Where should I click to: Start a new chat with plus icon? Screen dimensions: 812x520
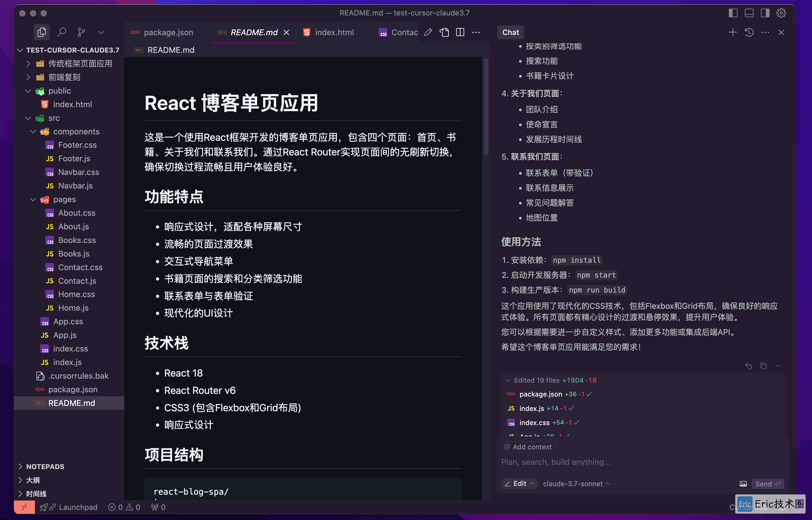pos(732,33)
